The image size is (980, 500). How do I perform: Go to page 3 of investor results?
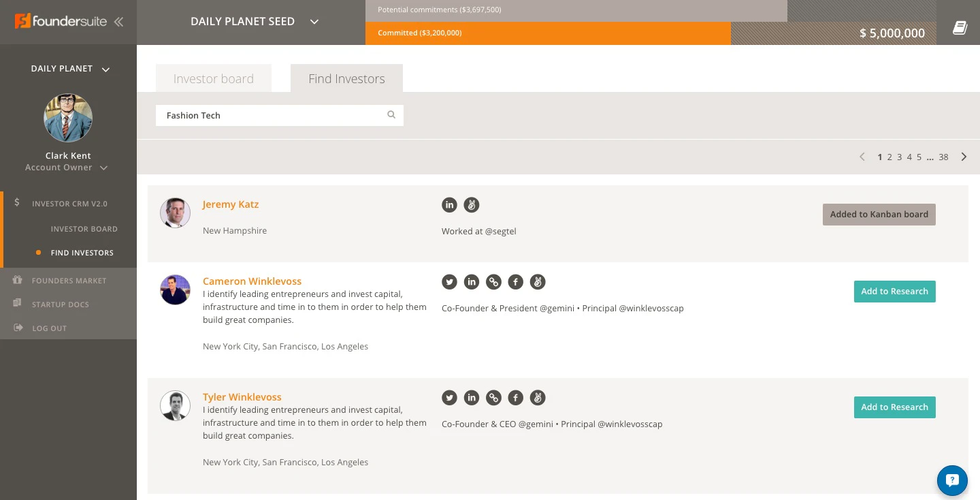pyautogui.click(x=899, y=156)
